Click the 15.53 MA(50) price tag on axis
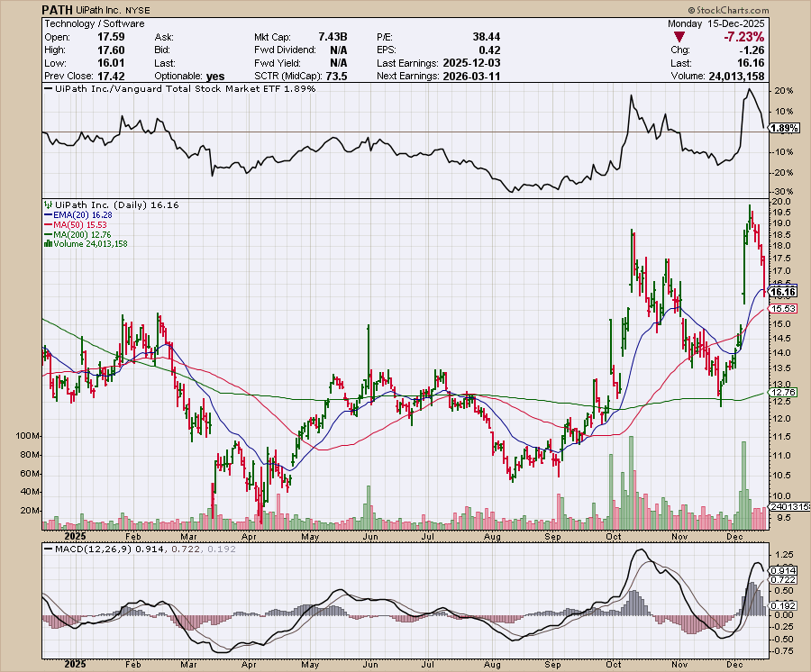The image size is (811, 672). click(783, 309)
